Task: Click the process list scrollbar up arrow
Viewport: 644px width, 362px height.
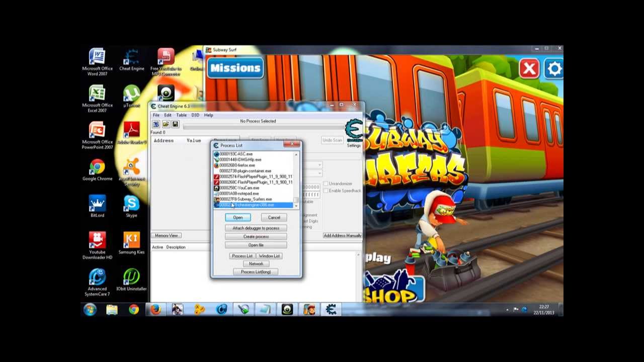Action: point(296,154)
